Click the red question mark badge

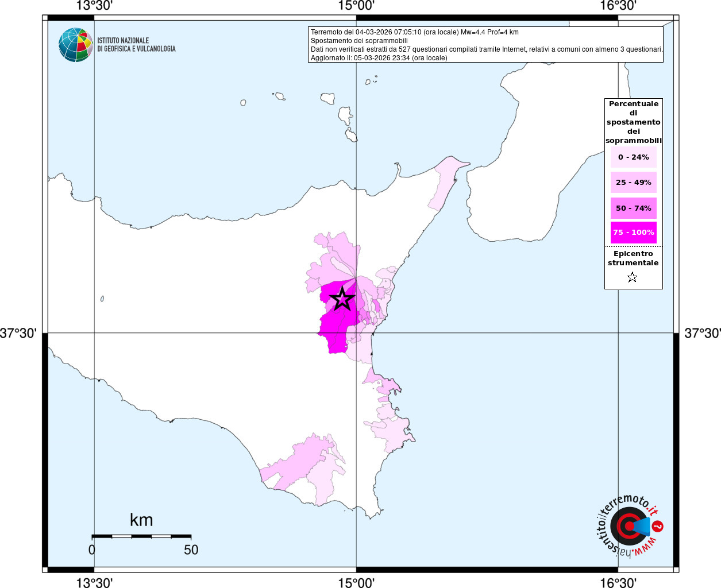[x=658, y=526]
